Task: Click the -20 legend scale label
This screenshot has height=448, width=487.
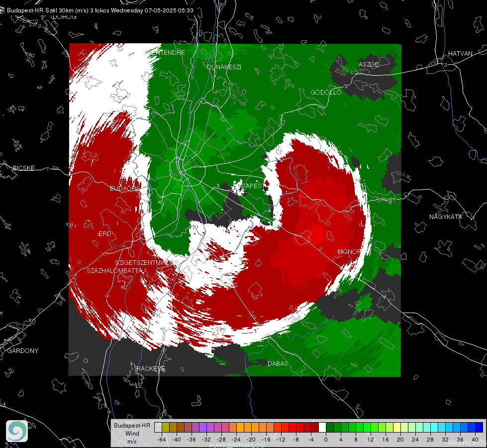Action: (251, 440)
